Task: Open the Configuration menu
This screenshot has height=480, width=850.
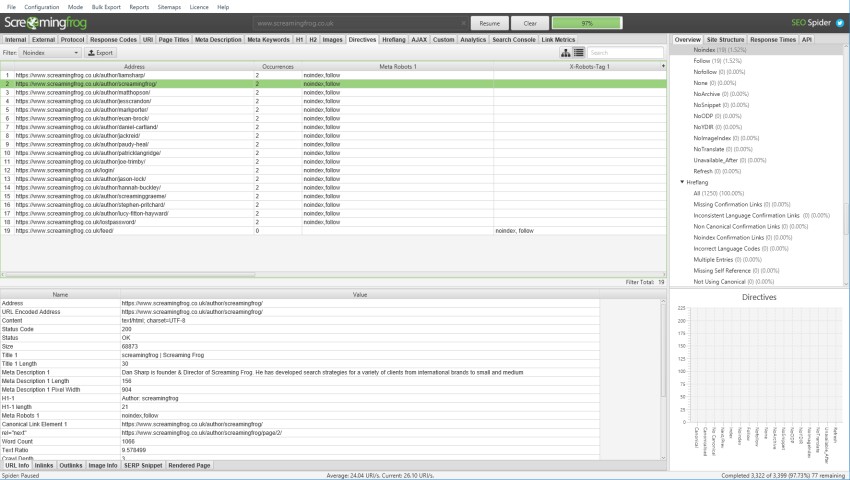Action: pyautogui.click(x=42, y=7)
